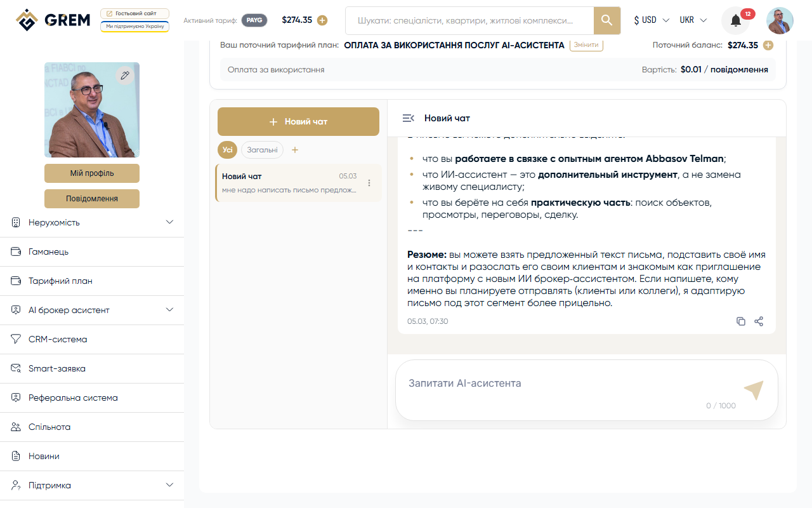Collapse the chat list with the hamburger icon
The width and height of the screenshot is (812, 508).
click(408, 117)
